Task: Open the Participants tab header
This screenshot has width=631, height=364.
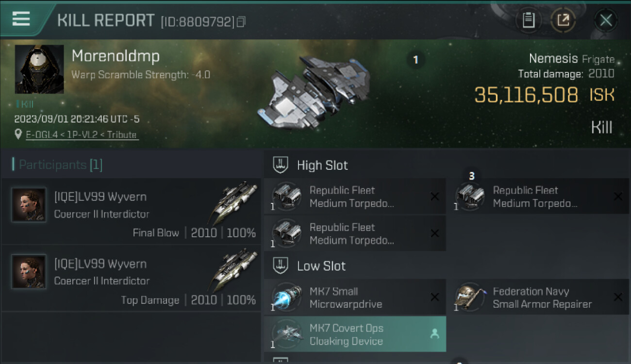Action: pyautogui.click(x=57, y=165)
